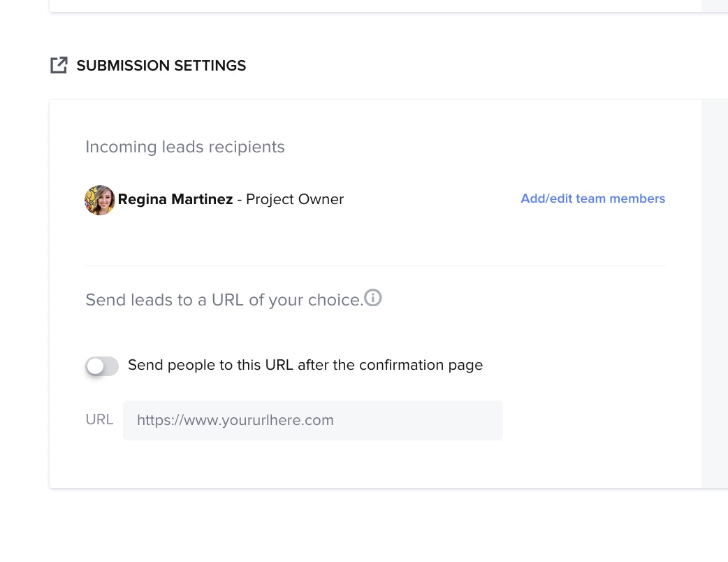This screenshot has width=728, height=562.
Task: Click the Incoming leads recipients heading
Action: click(x=185, y=147)
